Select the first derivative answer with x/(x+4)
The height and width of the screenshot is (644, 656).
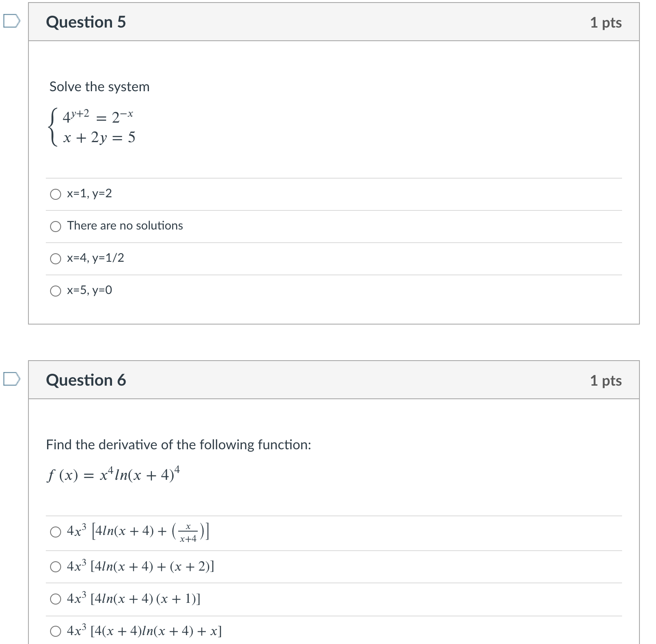(x=56, y=532)
